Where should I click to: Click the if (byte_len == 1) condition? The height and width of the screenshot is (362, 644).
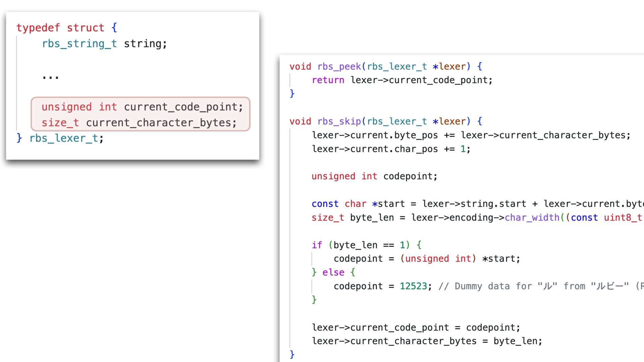pyautogui.click(x=366, y=245)
